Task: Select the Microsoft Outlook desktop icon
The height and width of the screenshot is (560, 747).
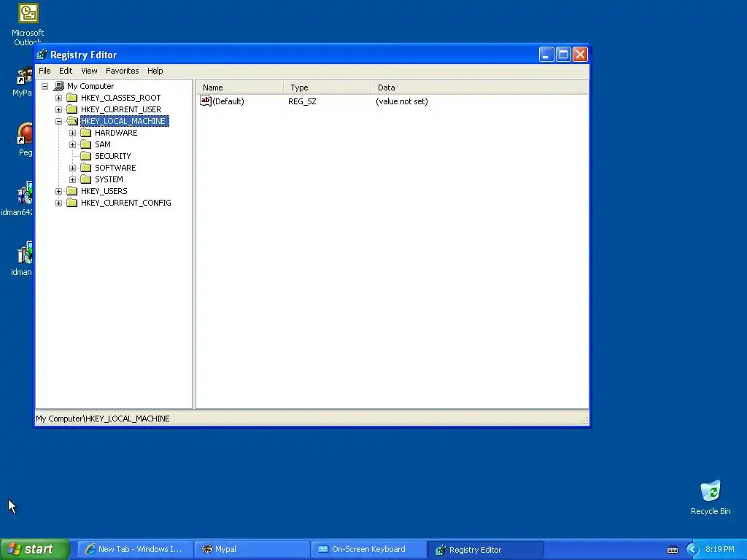Action: [x=28, y=13]
